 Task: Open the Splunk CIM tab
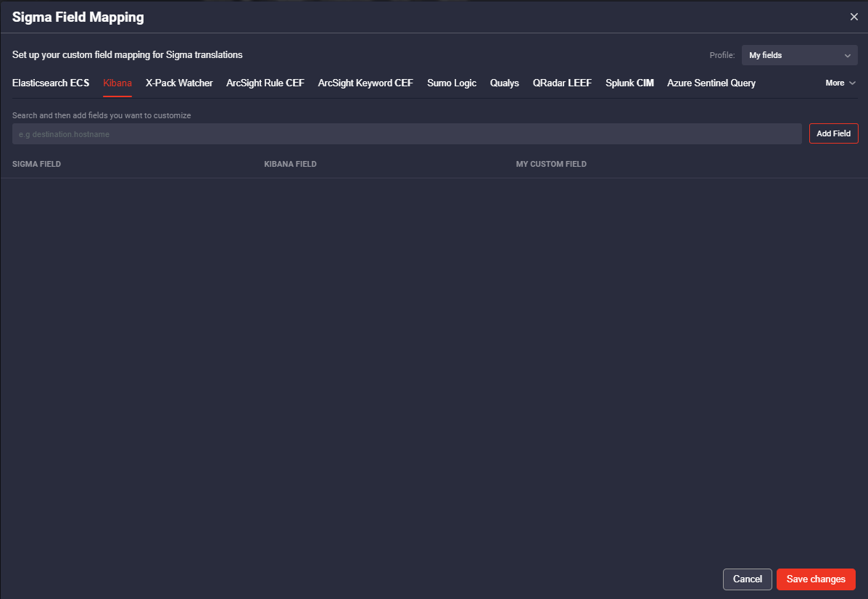(x=629, y=83)
